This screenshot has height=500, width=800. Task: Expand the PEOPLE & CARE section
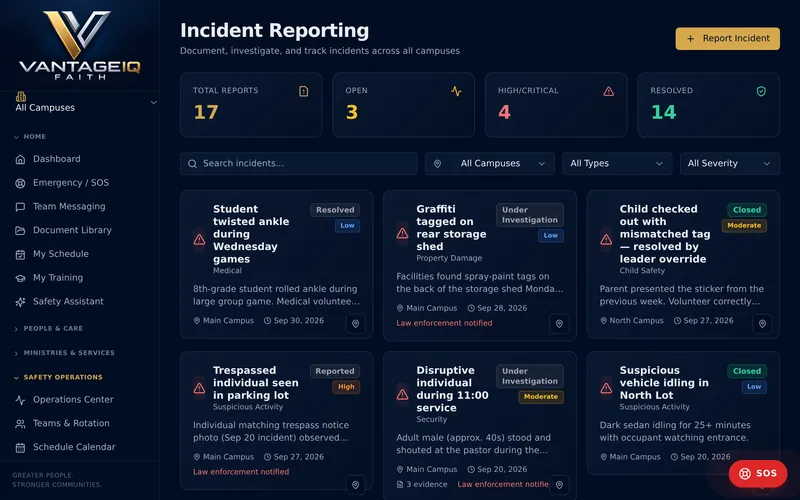tap(48, 329)
